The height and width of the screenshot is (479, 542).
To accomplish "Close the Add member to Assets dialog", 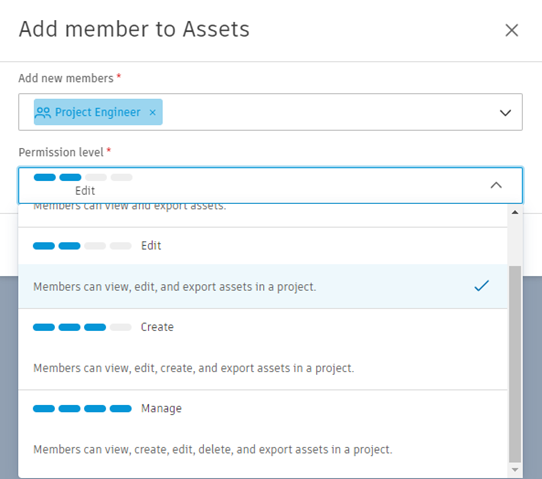I will coord(511,30).
